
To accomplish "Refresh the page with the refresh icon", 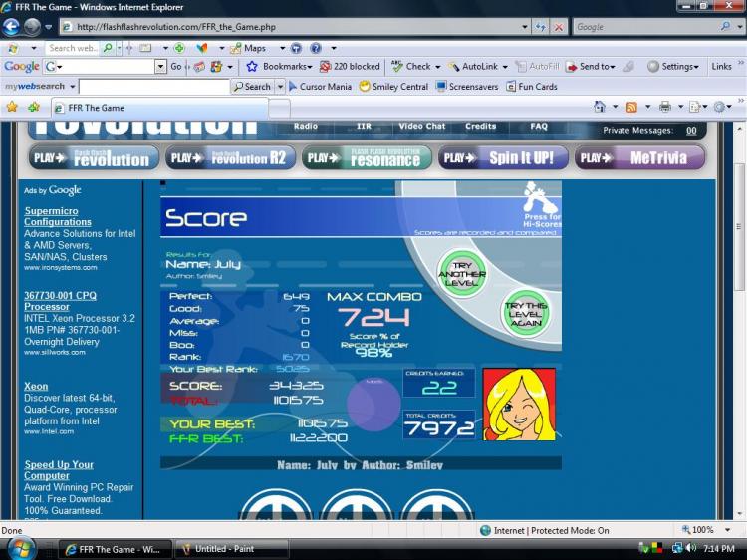I will (540, 27).
